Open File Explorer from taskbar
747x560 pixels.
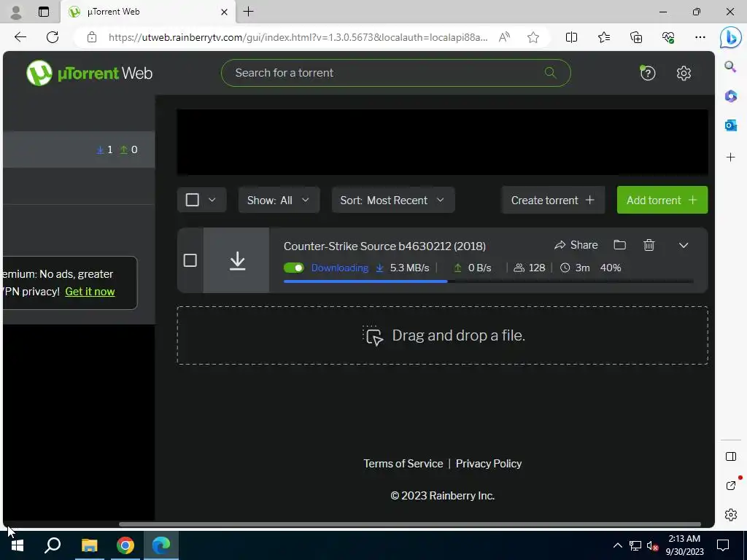point(89,545)
